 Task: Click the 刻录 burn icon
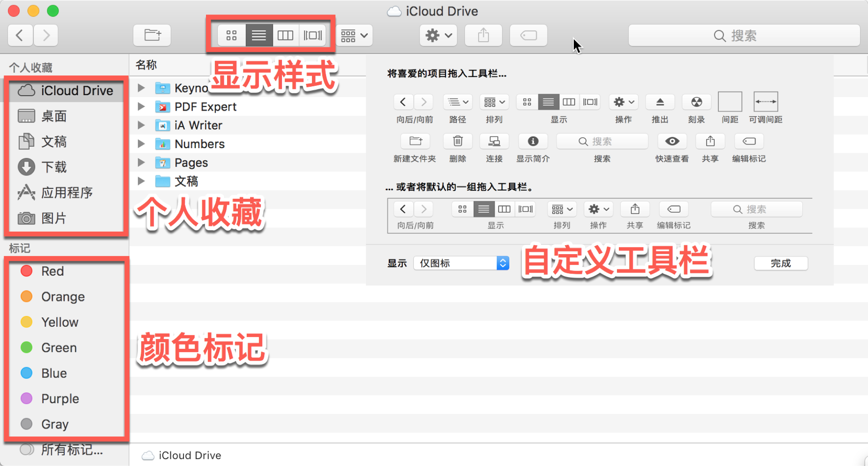pos(697,102)
